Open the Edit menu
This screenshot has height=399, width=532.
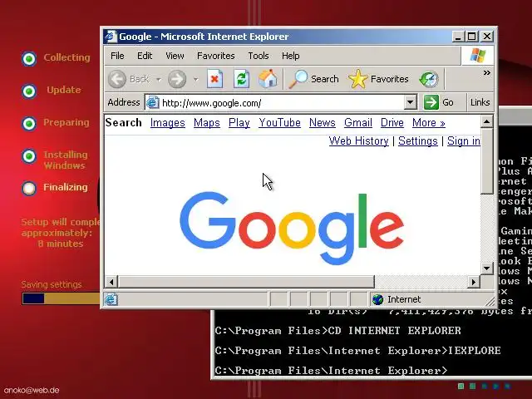coord(145,56)
